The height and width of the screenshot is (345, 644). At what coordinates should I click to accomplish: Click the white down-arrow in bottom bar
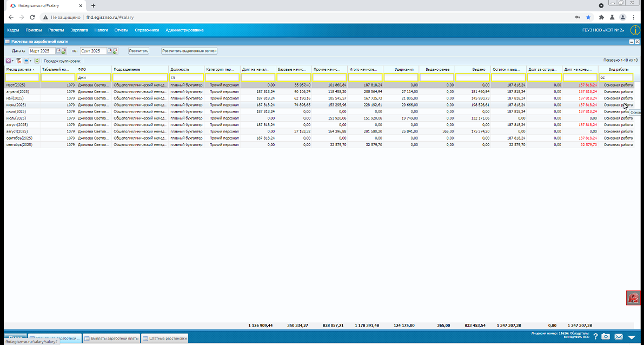pos(632,337)
